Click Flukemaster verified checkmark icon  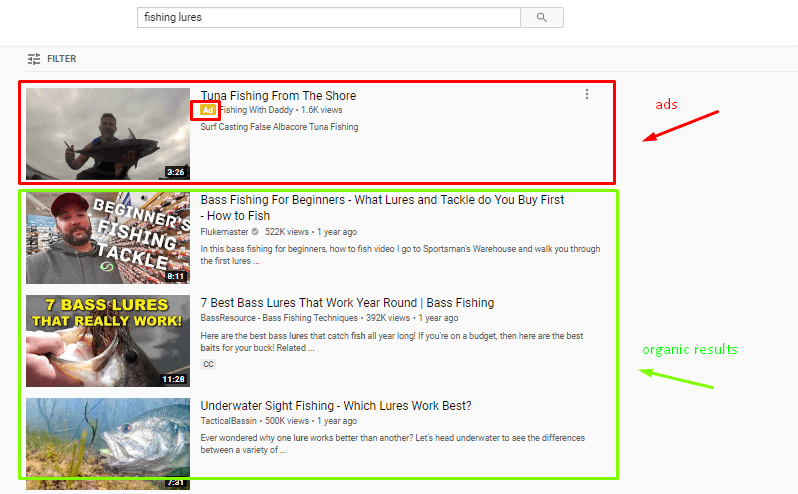pos(255,231)
